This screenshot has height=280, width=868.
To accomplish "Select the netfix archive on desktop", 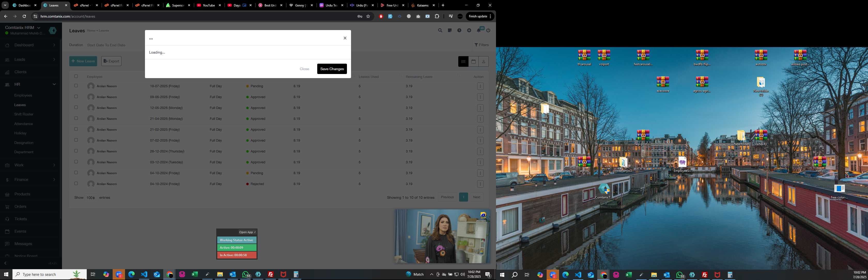I will coord(819,165).
